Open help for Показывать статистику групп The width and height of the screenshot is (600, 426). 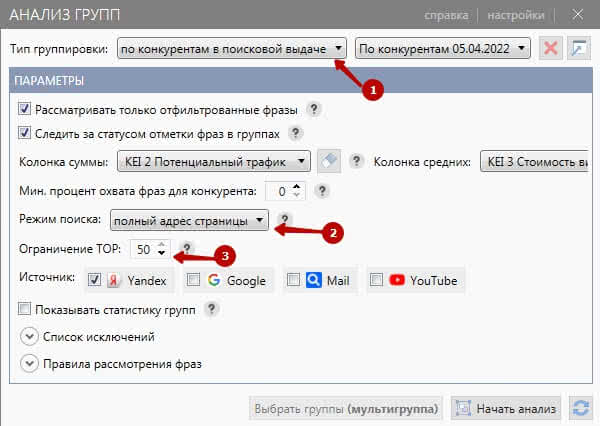coord(212,308)
